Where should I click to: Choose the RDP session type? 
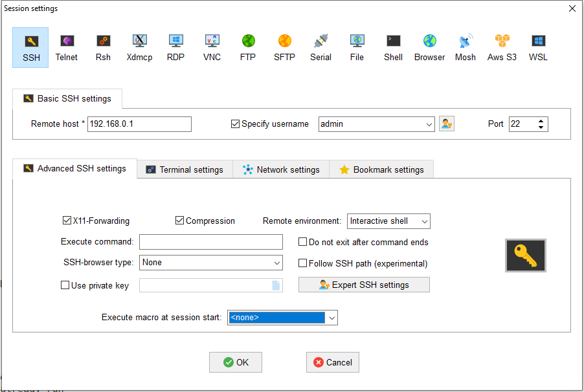pos(175,47)
